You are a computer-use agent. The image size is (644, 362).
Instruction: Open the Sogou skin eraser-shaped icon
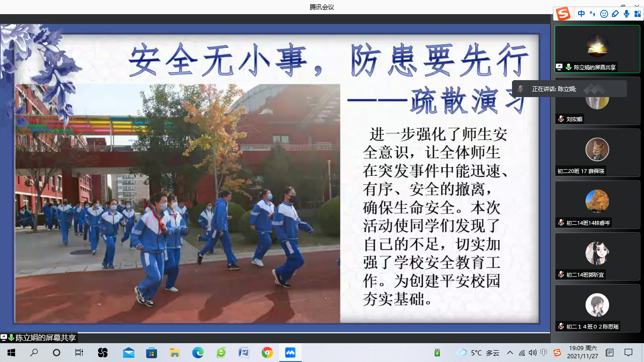point(615,14)
